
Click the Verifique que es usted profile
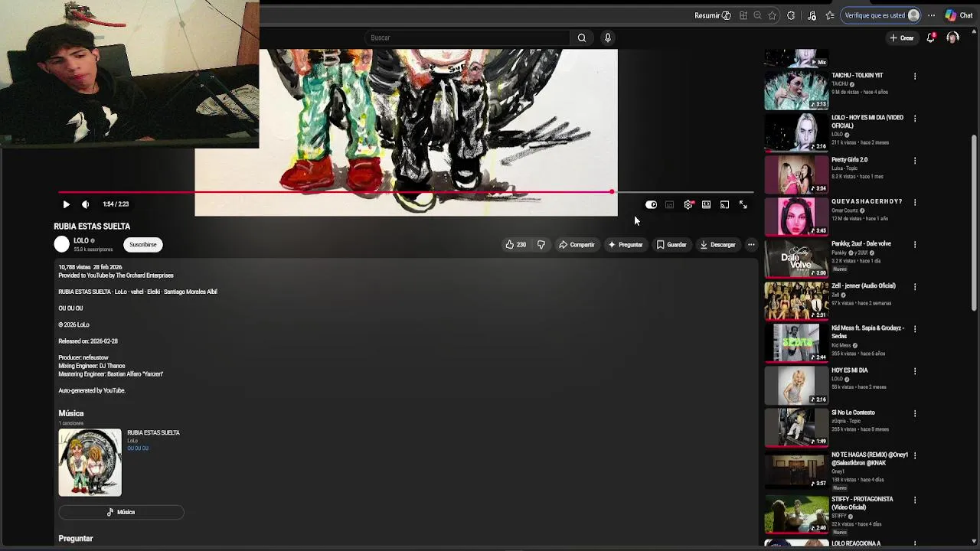(881, 15)
